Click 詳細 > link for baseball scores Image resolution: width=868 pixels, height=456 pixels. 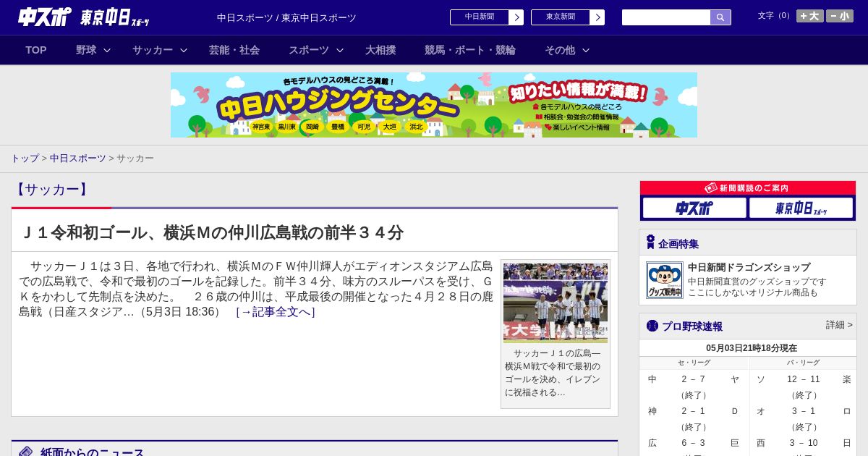(x=839, y=325)
